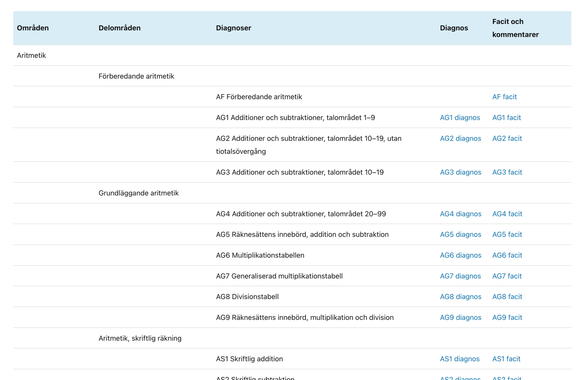This screenshot has height=380, width=588.
Task: Select the 'AG8 Divisionstabell' text
Action: click(247, 296)
